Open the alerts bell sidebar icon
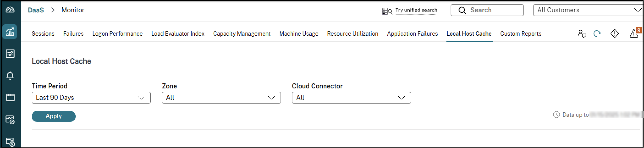Screen dimensions: 644x148 [10, 76]
